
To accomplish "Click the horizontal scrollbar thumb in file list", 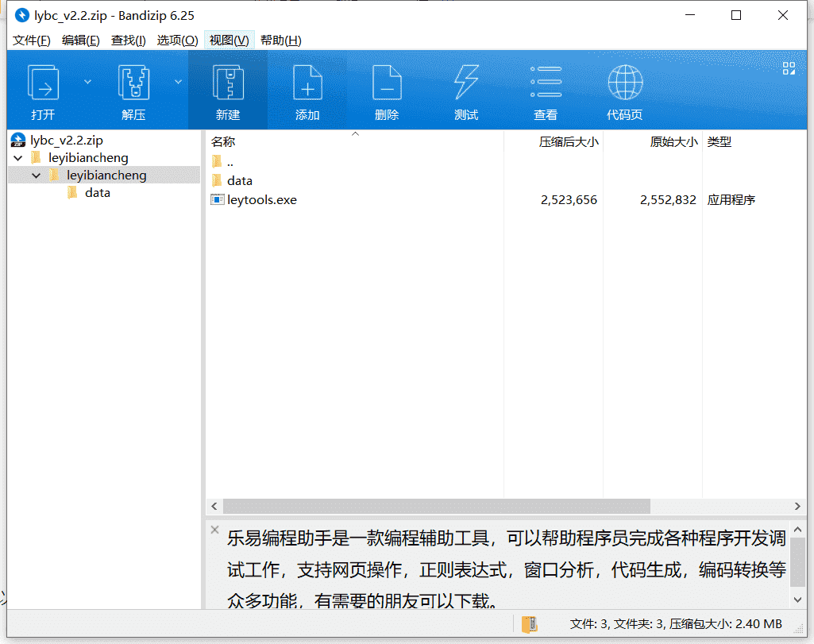I will [437, 506].
